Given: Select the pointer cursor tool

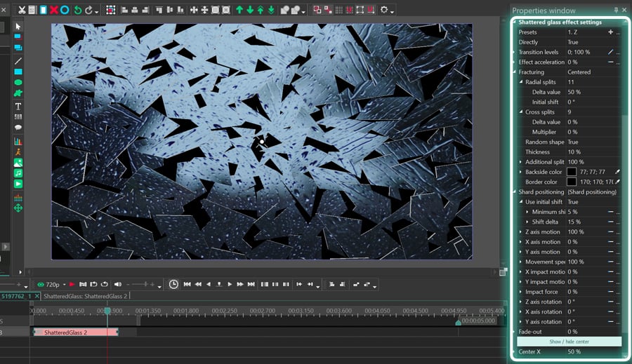Looking at the screenshot, I should click(18, 26).
